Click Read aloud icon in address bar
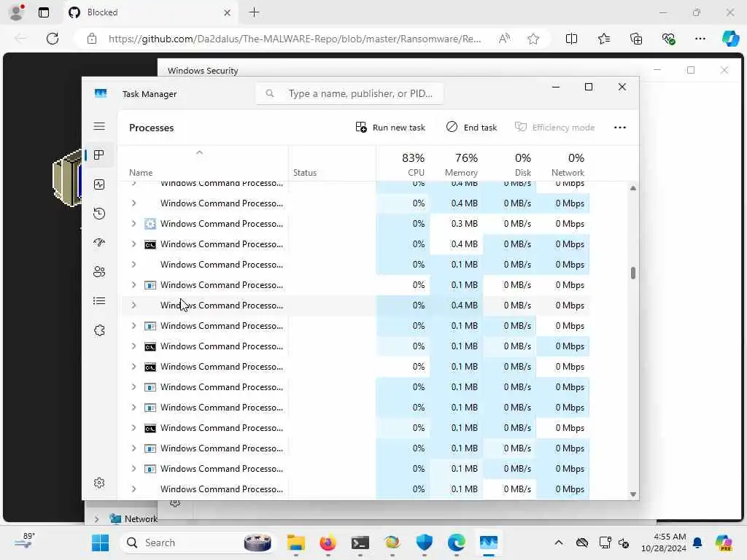 504,39
